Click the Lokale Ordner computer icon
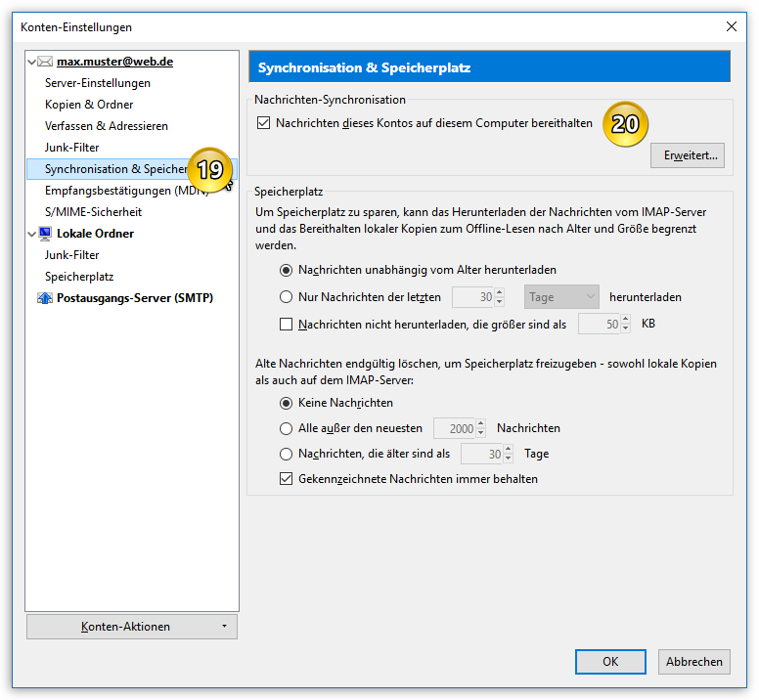759x700 pixels. click(45, 234)
